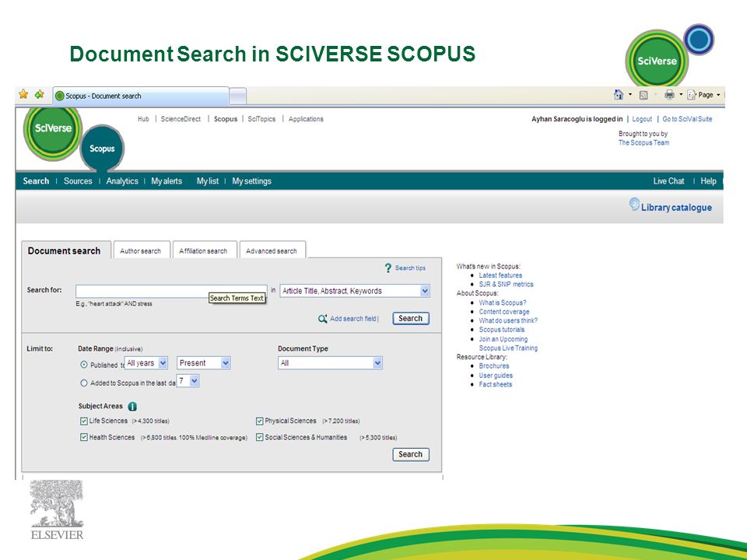
Task: Click the Hub header link
Action: click(x=143, y=119)
